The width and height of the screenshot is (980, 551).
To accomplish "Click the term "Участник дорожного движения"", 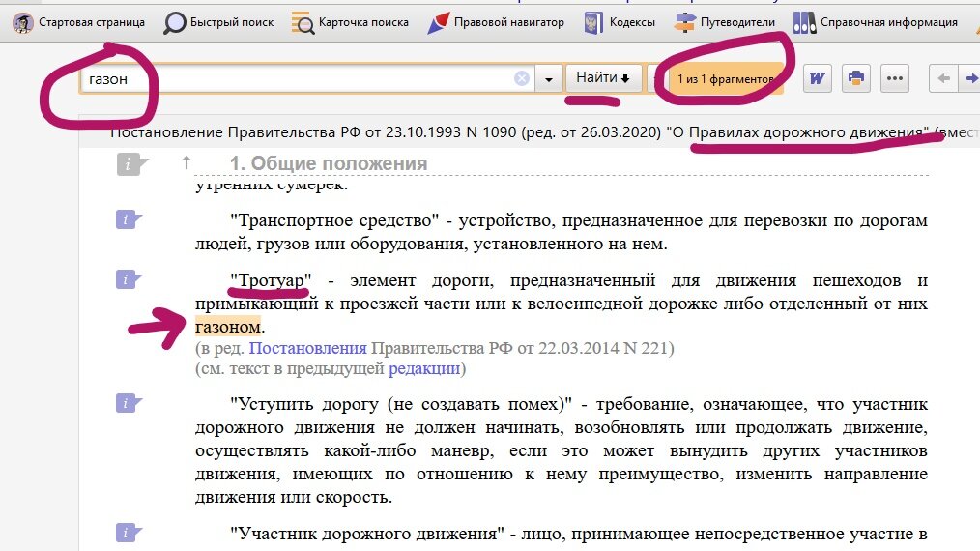I will (367, 534).
